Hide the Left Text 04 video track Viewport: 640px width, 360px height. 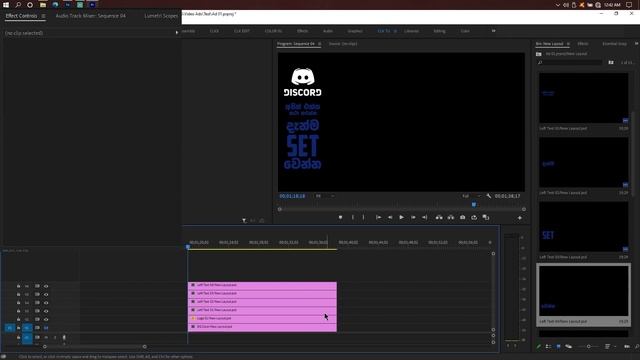click(x=46, y=286)
